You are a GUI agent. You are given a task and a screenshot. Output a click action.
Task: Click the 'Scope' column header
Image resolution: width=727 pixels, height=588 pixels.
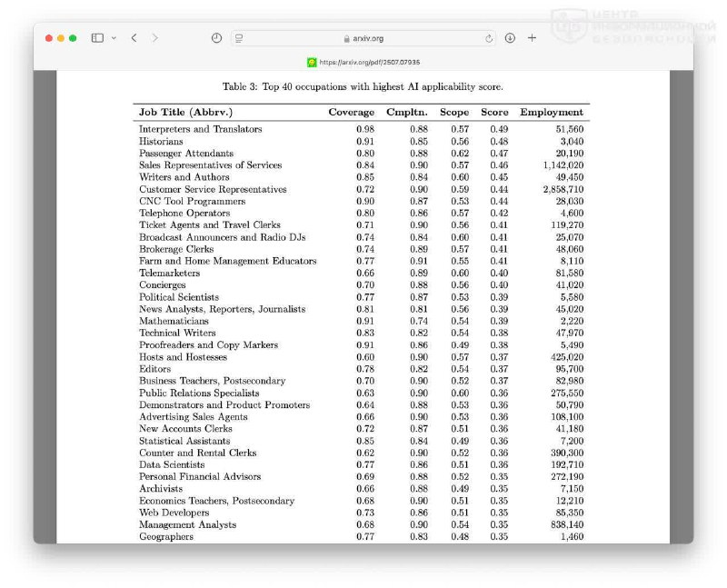(x=454, y=112)
